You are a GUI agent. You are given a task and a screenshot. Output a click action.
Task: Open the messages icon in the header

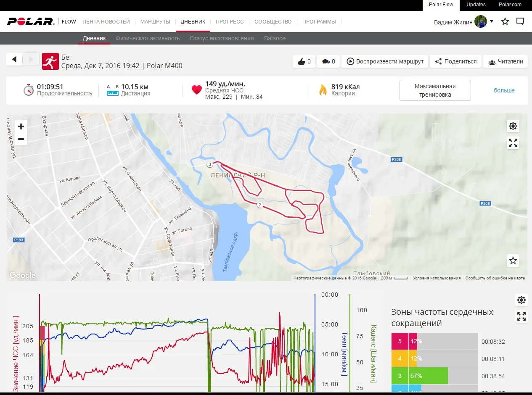[520, 21]
